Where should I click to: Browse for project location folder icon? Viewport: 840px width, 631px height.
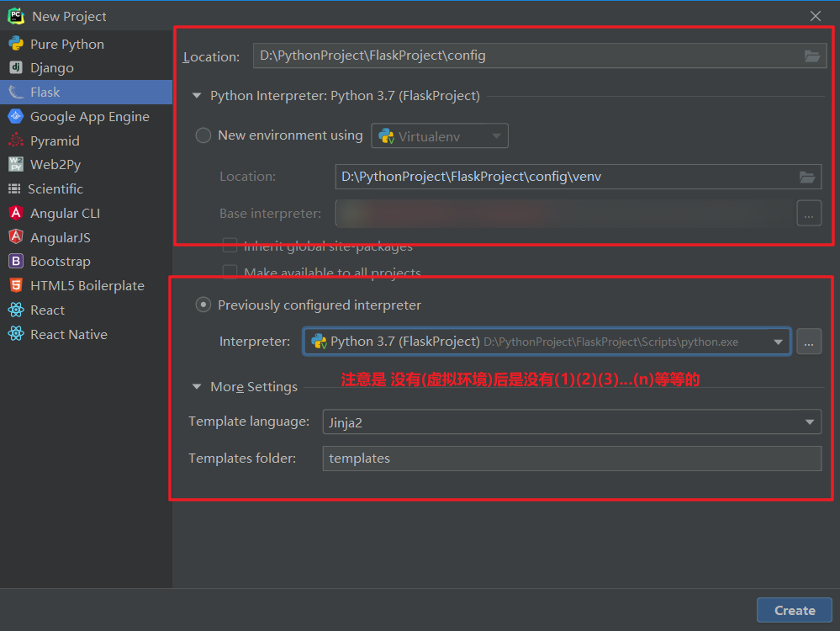click(x=812, y=56)
